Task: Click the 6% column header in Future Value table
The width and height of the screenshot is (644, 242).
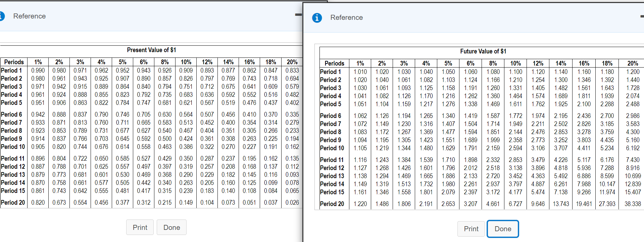Action: (x=470, y=63)
